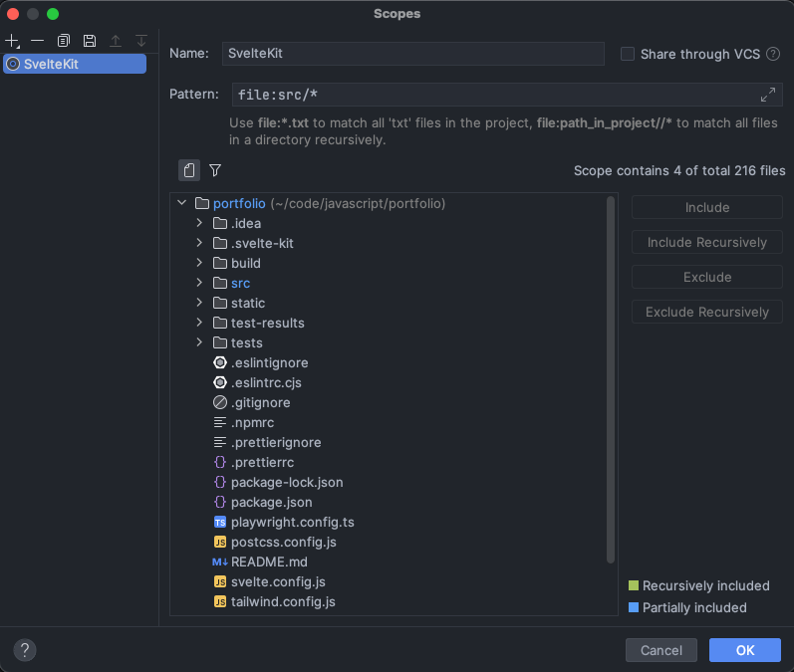Select the .svelte-kit folder icon

coord(220,243)
